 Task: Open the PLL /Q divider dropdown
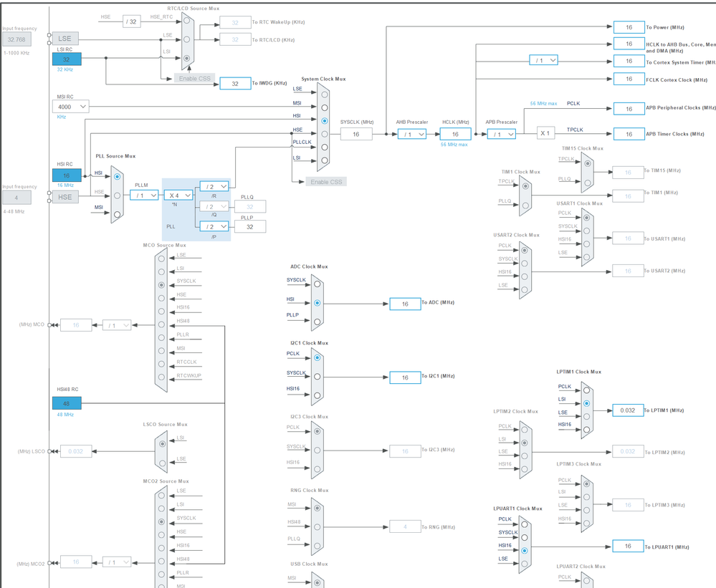(214, 207)
